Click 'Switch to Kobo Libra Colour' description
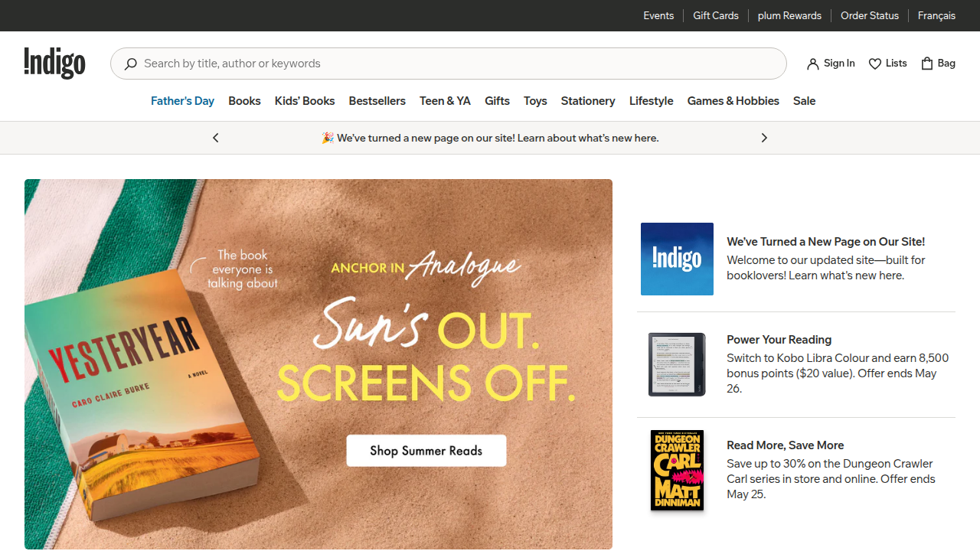The height and width of the screenshot is (551, 980). pyautogui.click(x=838, y=373)
